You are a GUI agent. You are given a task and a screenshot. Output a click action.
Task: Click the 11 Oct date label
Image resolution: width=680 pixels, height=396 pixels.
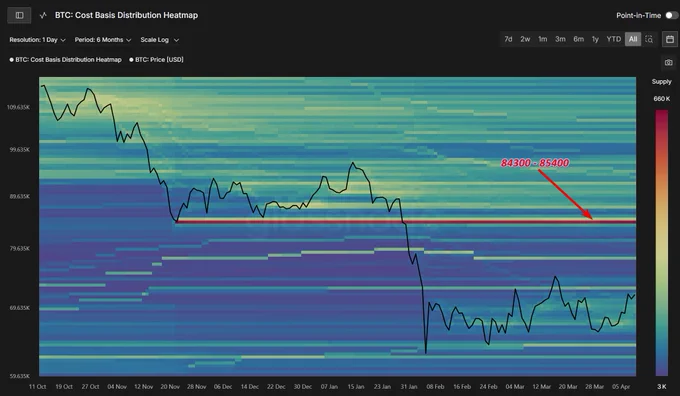[37, 386]
